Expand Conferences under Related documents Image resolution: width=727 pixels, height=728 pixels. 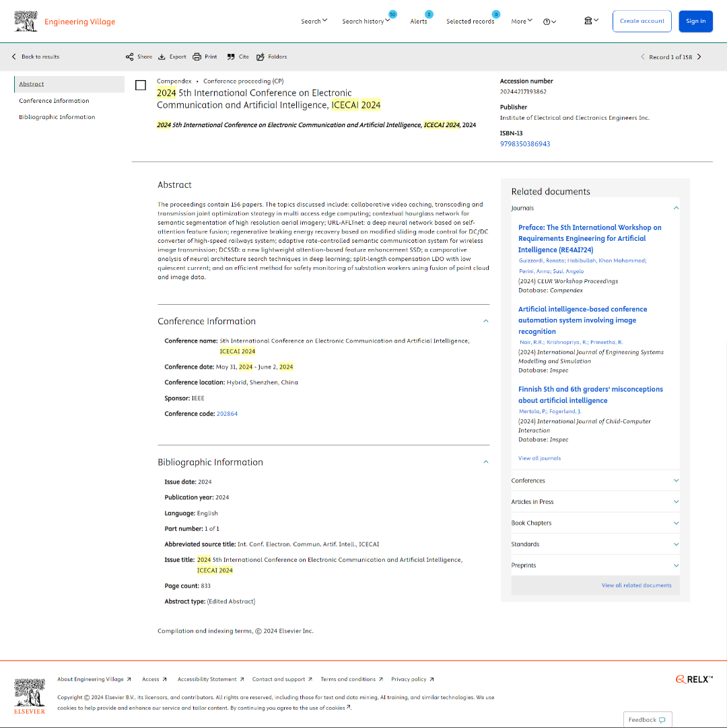(x=676, y=480)
